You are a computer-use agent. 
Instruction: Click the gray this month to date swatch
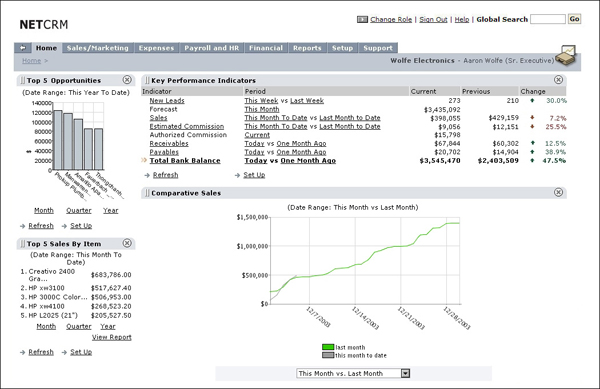pos(328,355)
